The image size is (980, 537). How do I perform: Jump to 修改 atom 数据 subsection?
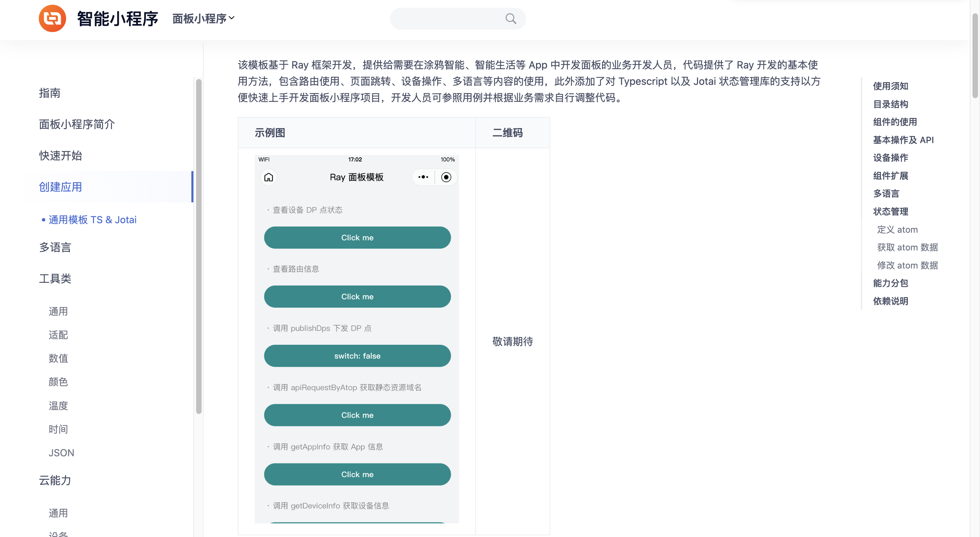pyautogui.click(x=908, y=265)
